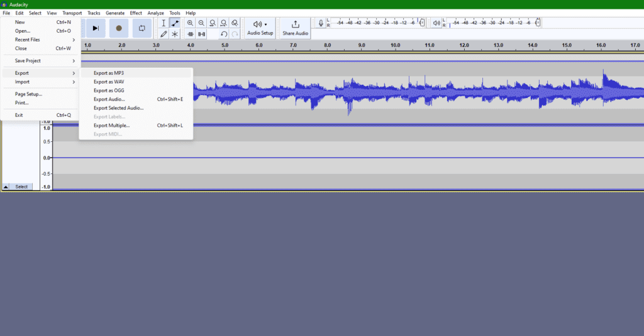The width and height of the screenshot is (644, 336).
Task: Choose Open... from the File menu
Action: click(x=40, y=31)
